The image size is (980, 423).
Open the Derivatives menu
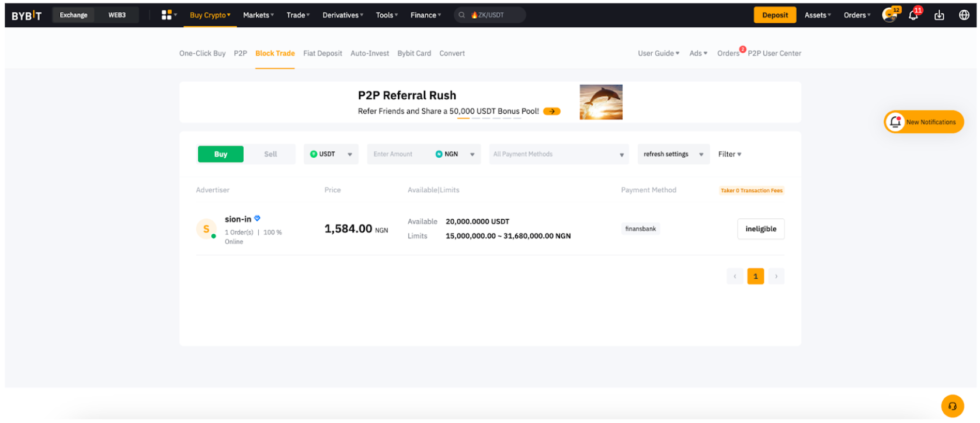pyautogui.click(x=342, y=15)
